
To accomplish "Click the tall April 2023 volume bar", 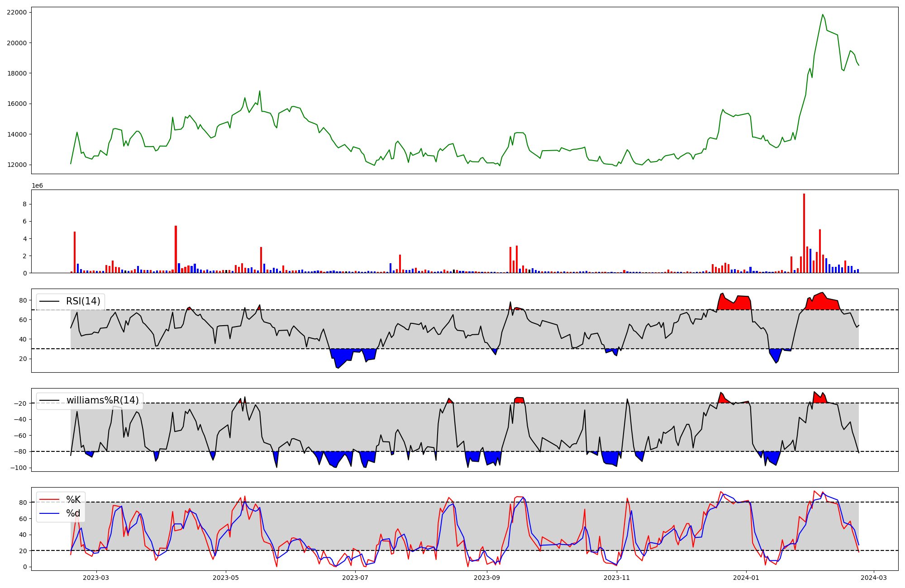I will [176, 249].
